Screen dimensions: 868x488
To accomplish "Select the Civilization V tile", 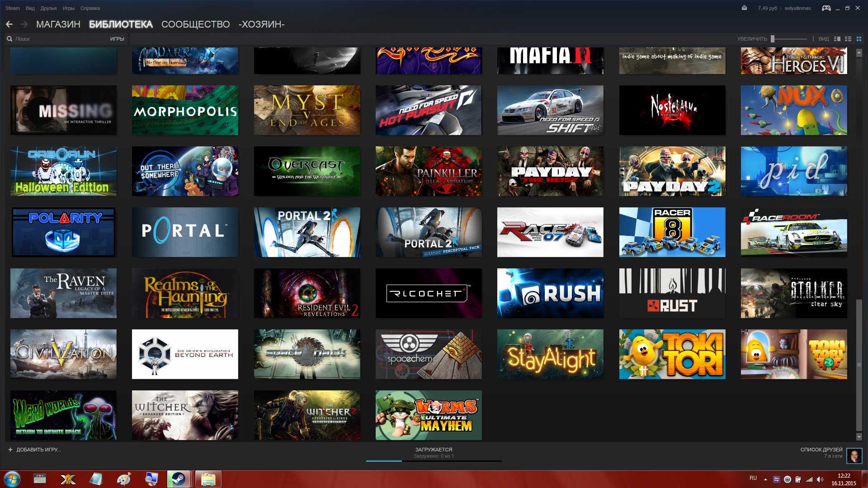I will pyautogui.click(x=63, y=354).
